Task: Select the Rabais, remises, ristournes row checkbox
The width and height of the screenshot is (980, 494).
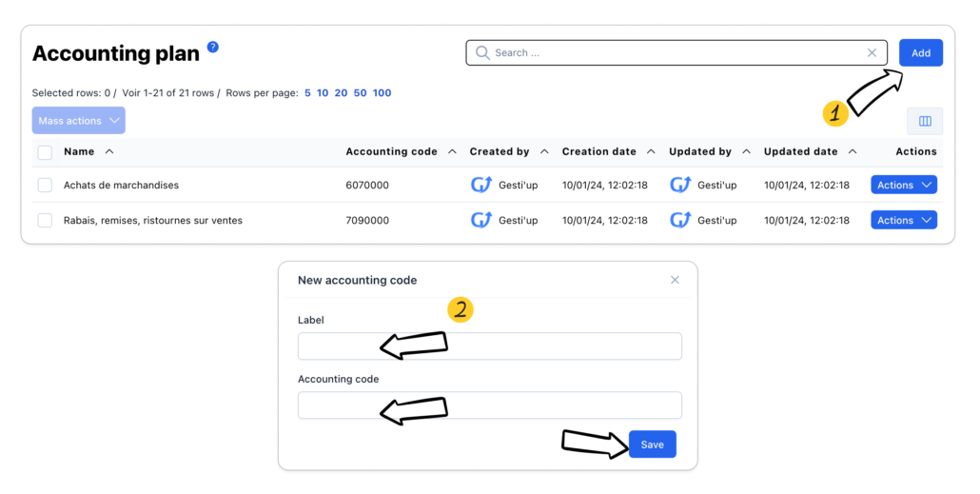Action: [x=45, y=221]
